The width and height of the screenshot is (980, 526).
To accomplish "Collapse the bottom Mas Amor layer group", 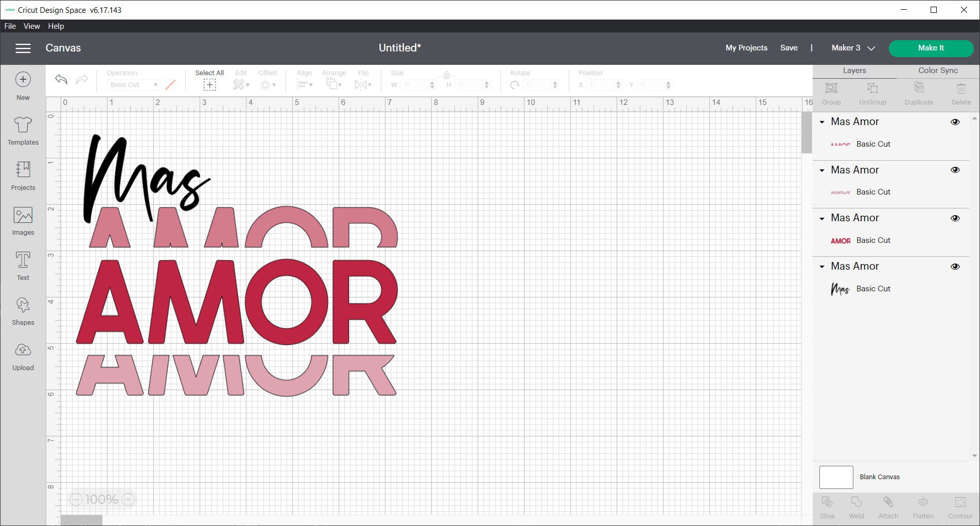I will click(x=822, y=267).
